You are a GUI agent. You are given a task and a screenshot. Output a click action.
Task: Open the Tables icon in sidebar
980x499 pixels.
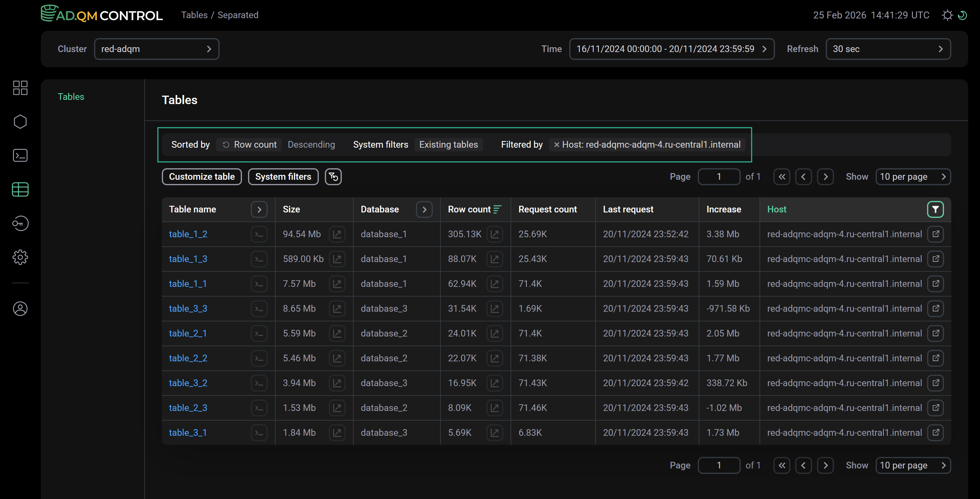tap(20, 189)
